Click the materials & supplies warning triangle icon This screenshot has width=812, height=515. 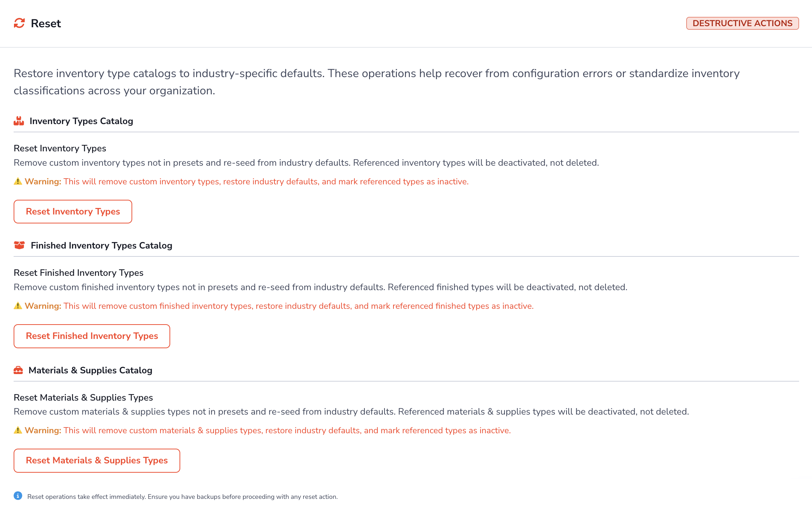pyautogui.click(x=18, y=430)
